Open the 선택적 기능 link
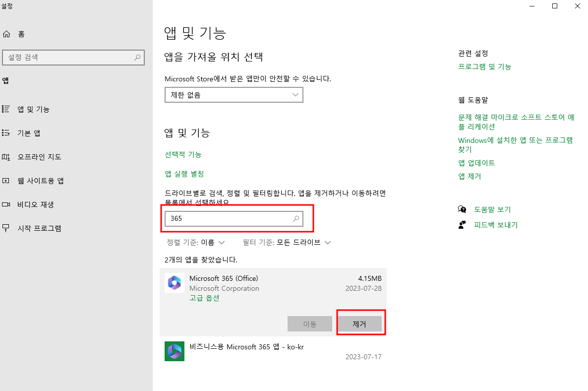The image size is (588, 391). (182, 154)
